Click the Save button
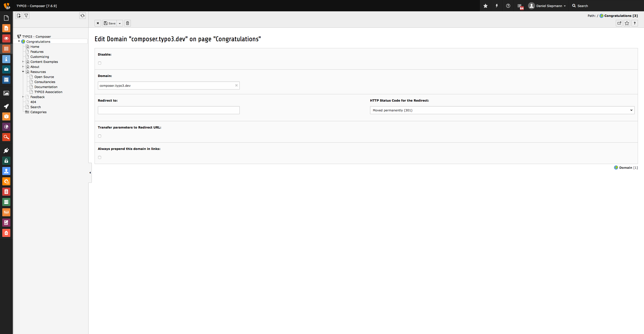 point(110,23)
